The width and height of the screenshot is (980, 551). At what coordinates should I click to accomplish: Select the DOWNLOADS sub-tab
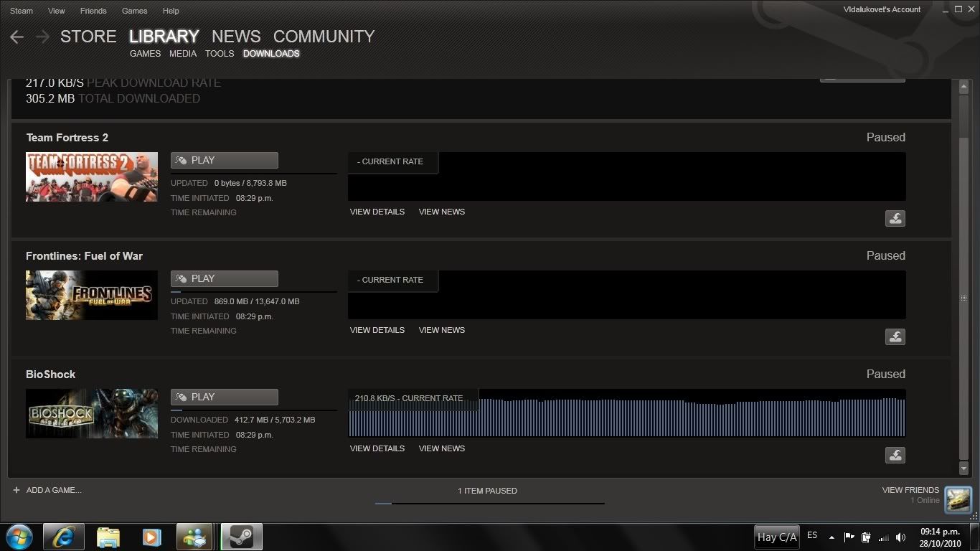click(271, 54)
